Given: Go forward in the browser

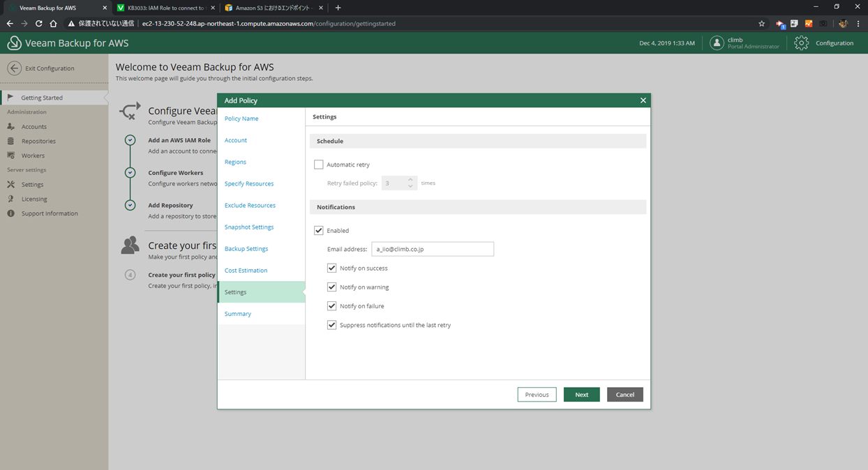Looking at the screenshot, I should point(24,24).
